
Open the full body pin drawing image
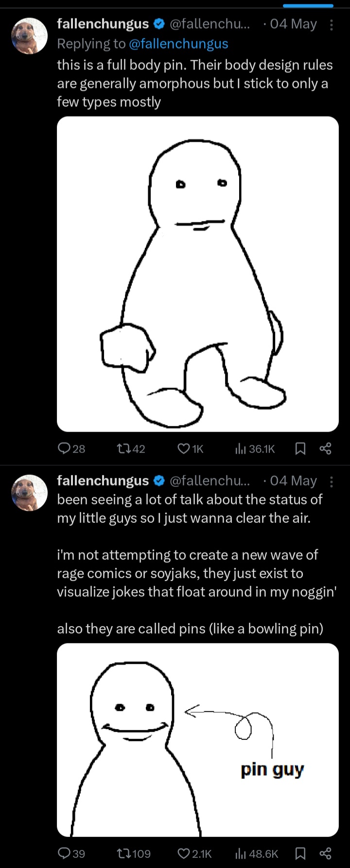tap(197, 274)
